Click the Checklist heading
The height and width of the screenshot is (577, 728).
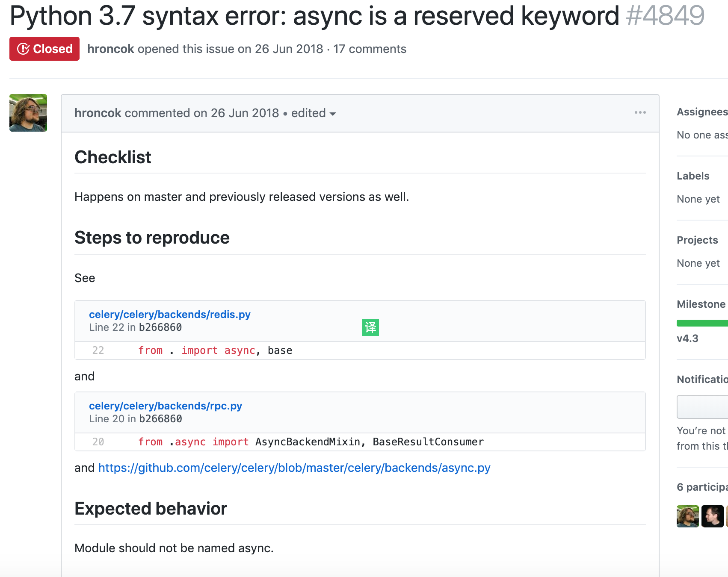point(113,157)
